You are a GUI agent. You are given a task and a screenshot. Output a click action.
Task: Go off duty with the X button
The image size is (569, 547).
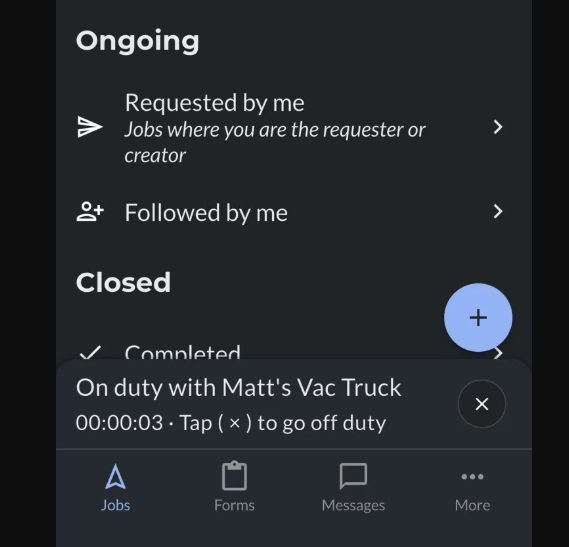pos(482,404)
